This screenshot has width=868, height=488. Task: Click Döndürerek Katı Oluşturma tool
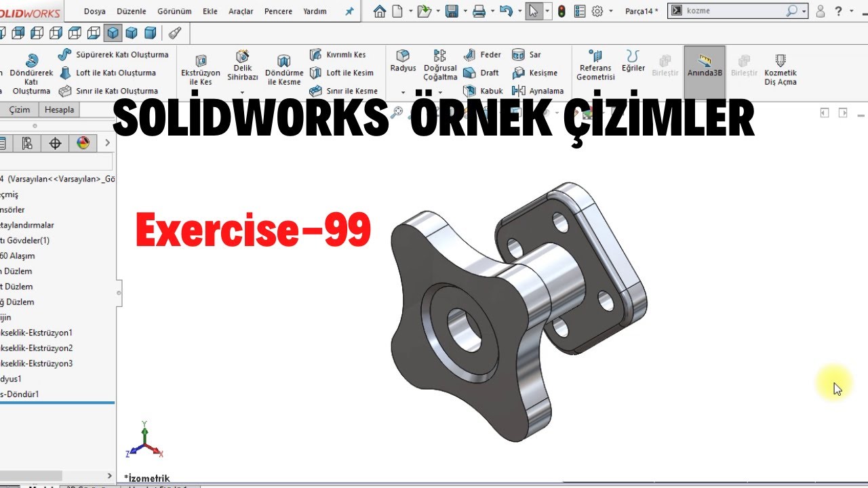(x=31, y=75)
